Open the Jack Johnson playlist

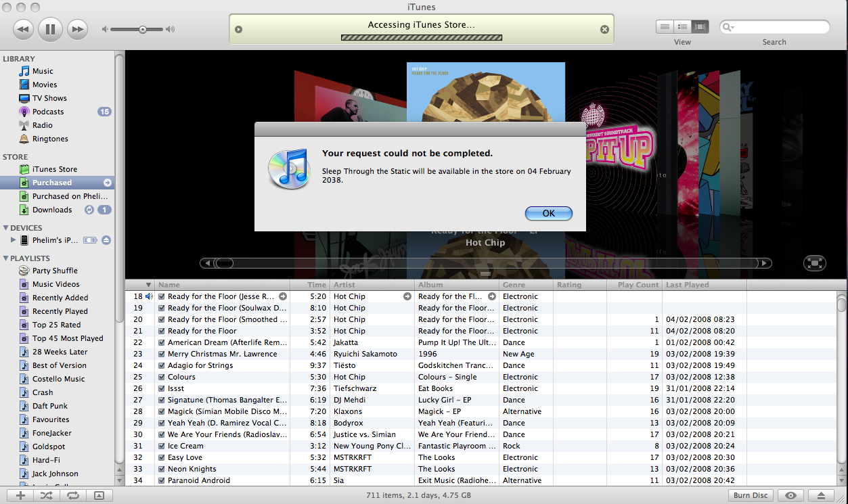[x=55, y=474]
